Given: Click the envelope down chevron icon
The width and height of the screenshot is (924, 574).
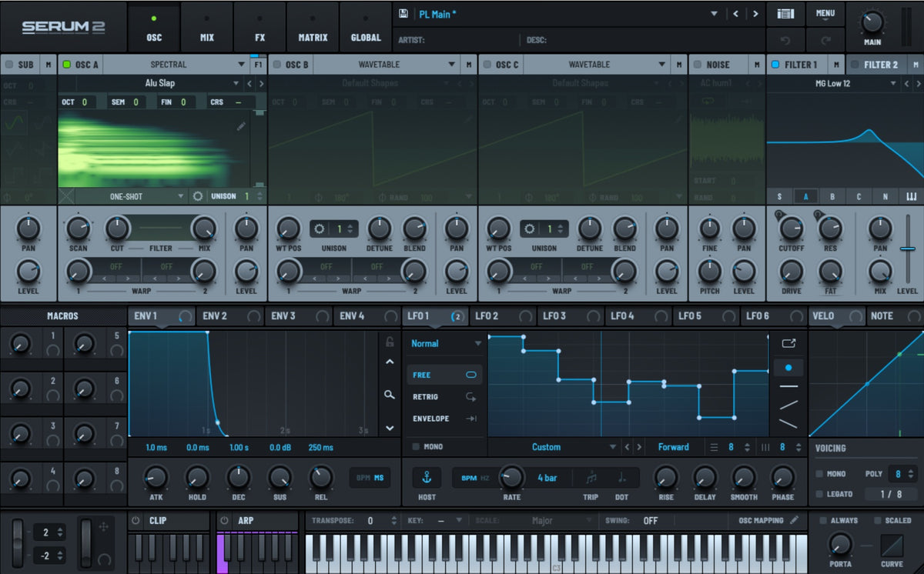Looking at the screenshot, I should 390,428.
